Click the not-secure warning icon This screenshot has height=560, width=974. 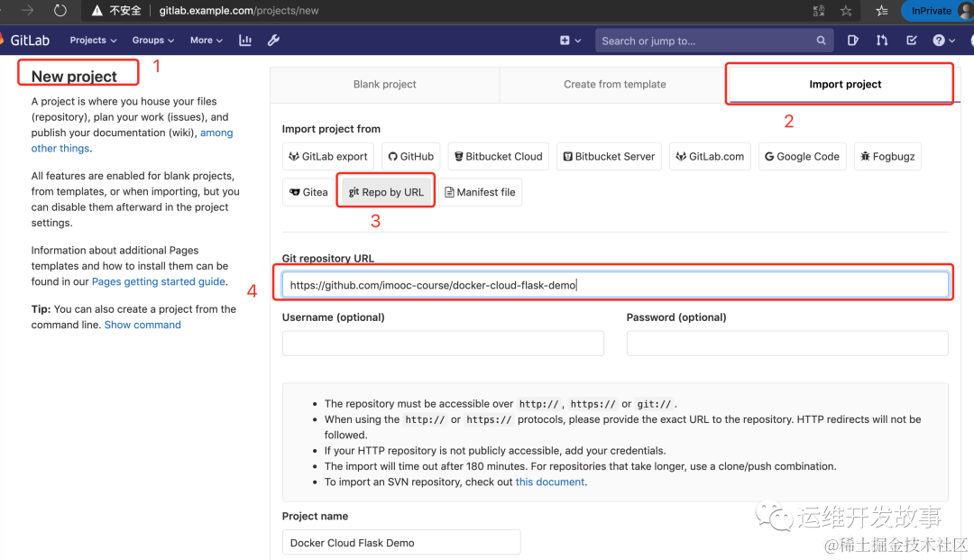pos(96,11)
